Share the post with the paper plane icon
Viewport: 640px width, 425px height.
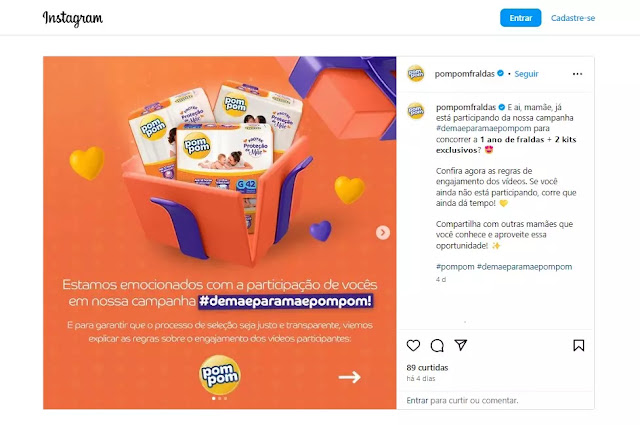click(460, 345)
